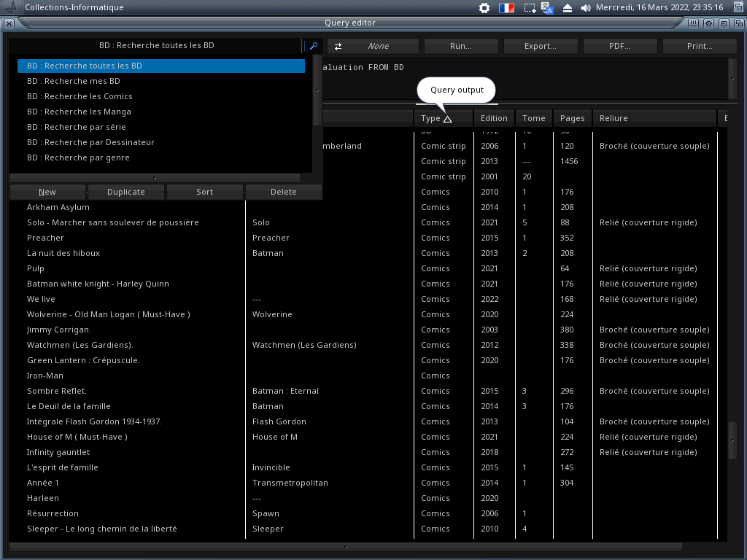747x560 pixels.
Task: Select La nuit des hiboux row
Action: [x=368, y=253]
